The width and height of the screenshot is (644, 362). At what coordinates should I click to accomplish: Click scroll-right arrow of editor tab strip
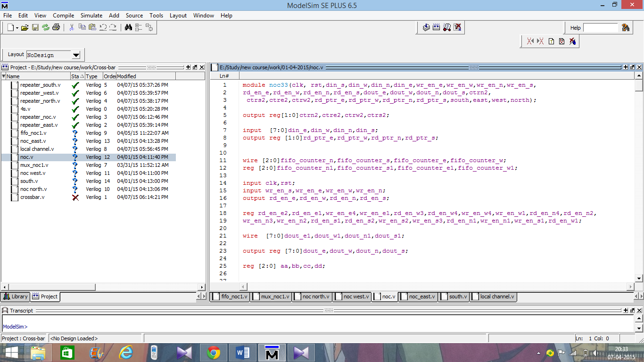point(641,296)
